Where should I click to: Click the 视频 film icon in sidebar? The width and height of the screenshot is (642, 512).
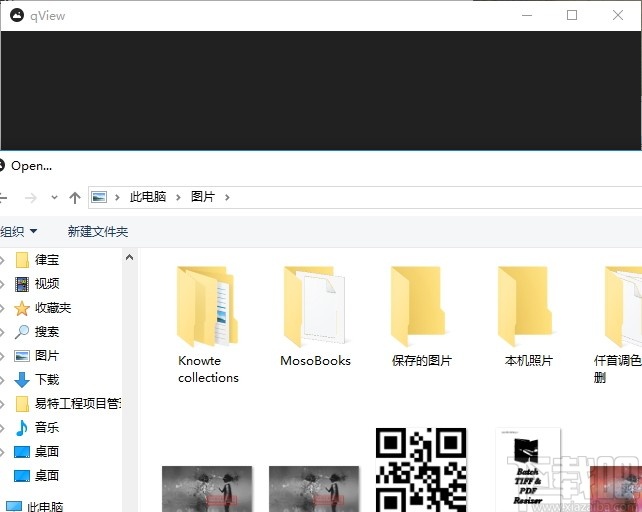pos(22,284)
